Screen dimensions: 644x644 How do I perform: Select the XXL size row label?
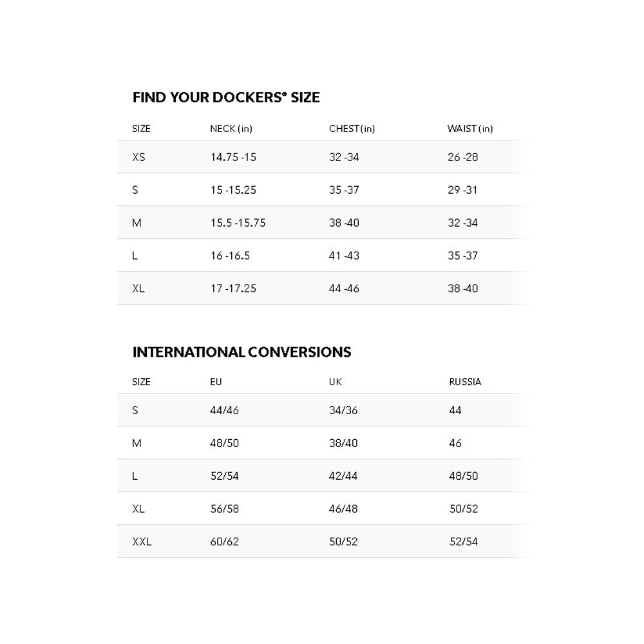142,542
